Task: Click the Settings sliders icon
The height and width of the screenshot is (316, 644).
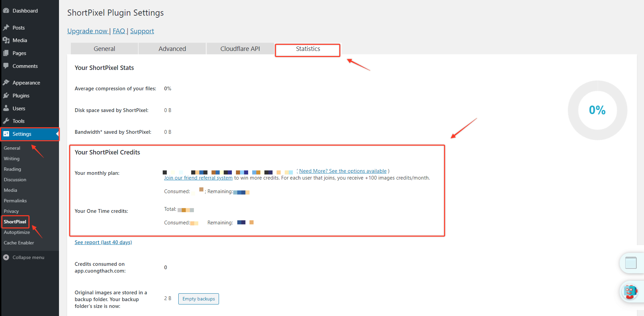Action: (x=6, y=134)
